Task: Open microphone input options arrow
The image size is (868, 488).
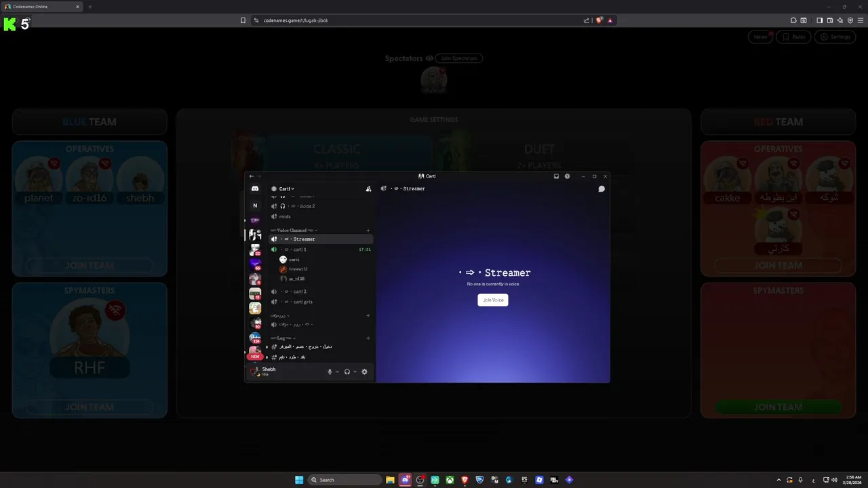Action: (337, 371)
